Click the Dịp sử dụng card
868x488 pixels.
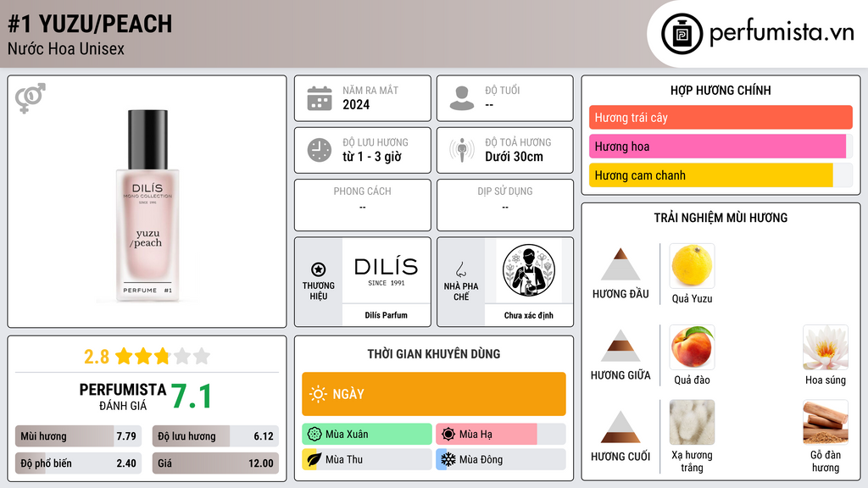pyautogui.click(x=505, y=205)
